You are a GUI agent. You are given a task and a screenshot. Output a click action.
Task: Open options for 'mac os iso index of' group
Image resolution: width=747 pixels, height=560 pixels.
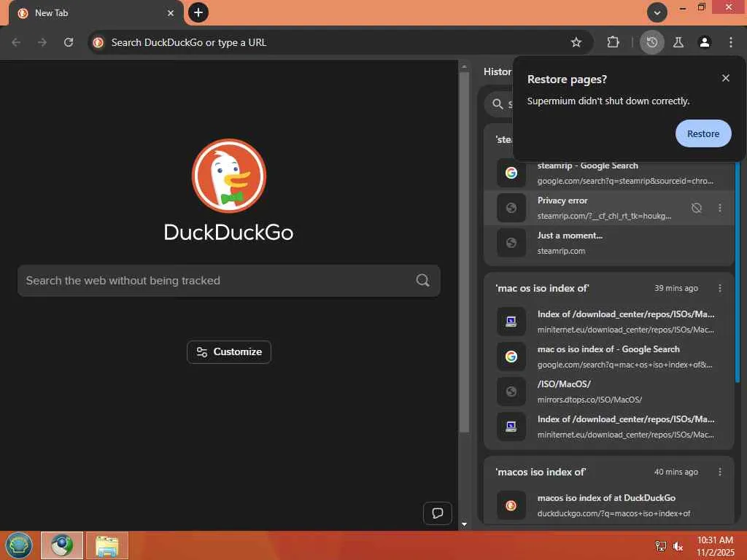click(x=719, y=288)
